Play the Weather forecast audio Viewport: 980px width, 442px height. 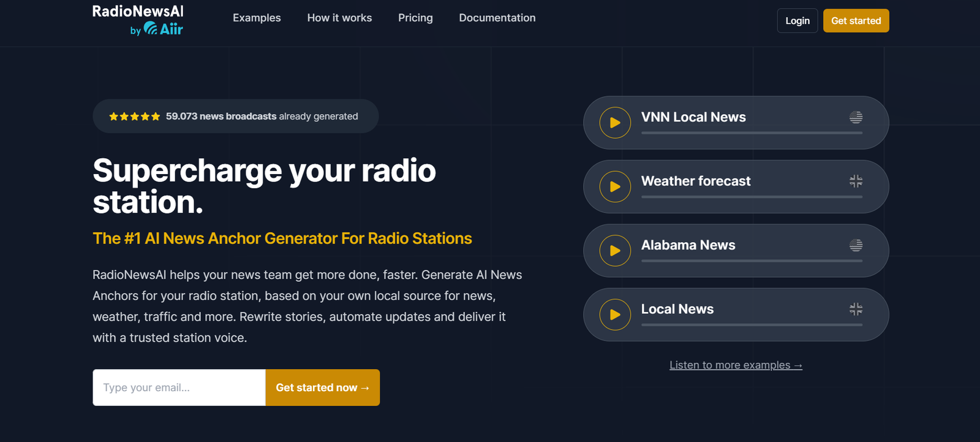(x=615, y=187)
